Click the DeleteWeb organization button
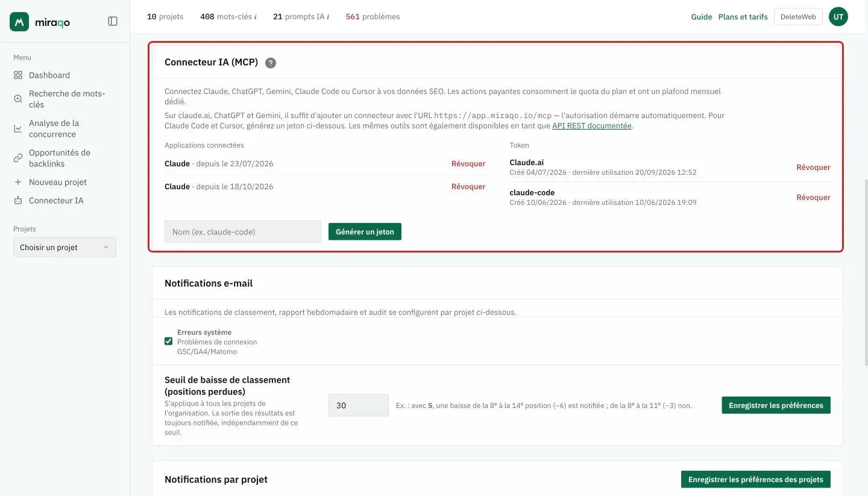The image size is (868, 496). click(797, 17)
